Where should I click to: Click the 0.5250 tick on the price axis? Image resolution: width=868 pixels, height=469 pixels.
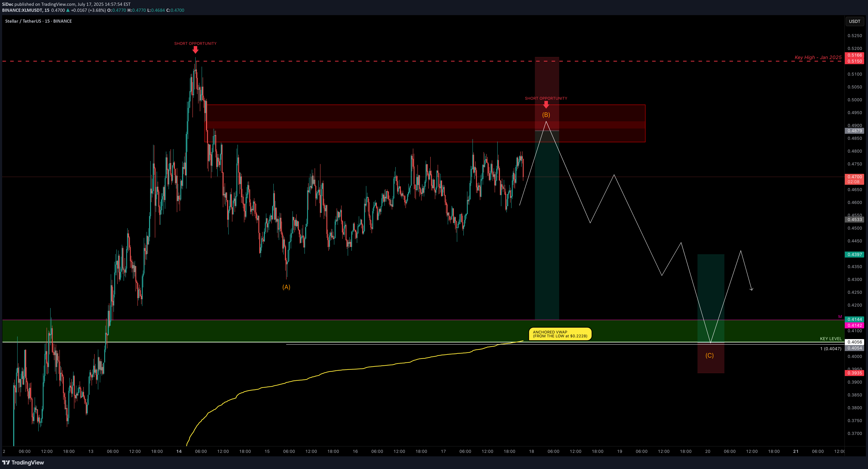(854, 36)
